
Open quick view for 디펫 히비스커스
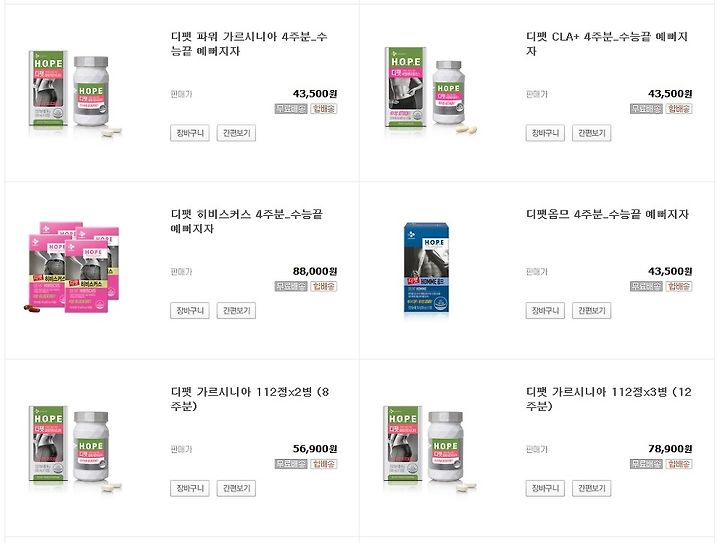pos(236,311)
